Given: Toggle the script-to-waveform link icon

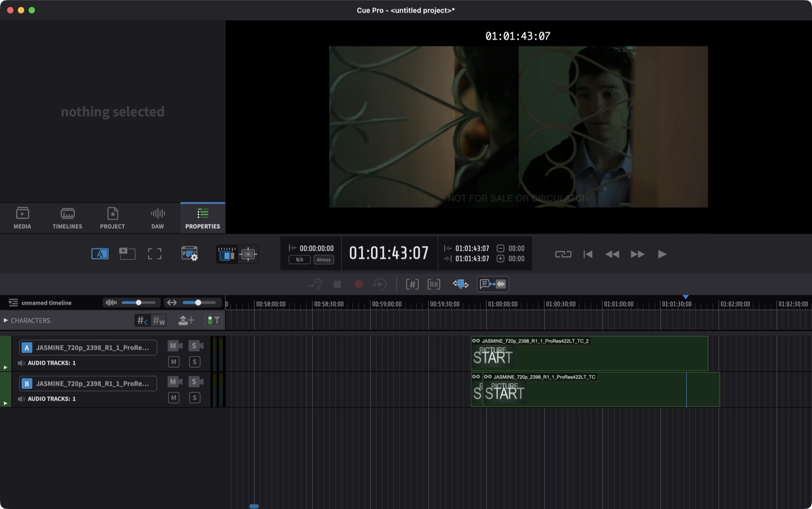Looking at the screenshot, I should pos(493,284).
